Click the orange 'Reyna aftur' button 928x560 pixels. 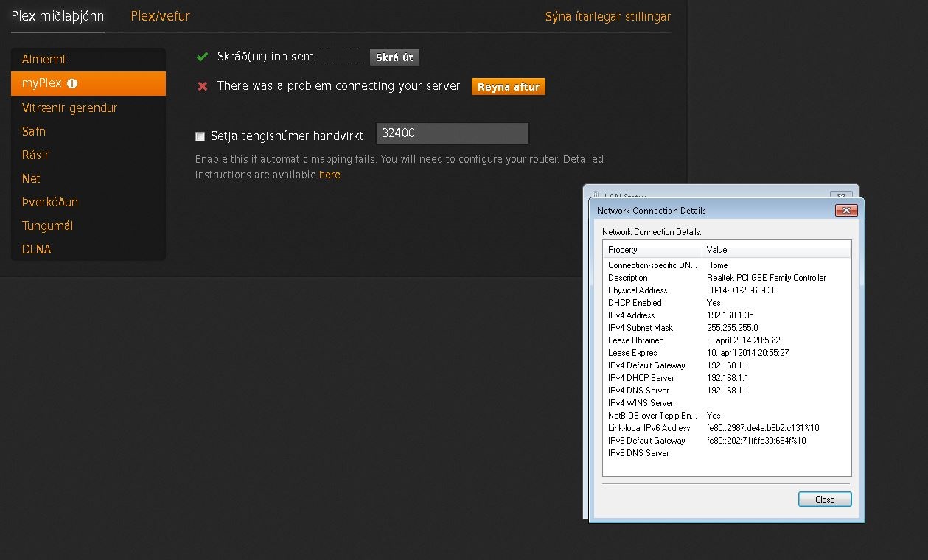(508, 87)
